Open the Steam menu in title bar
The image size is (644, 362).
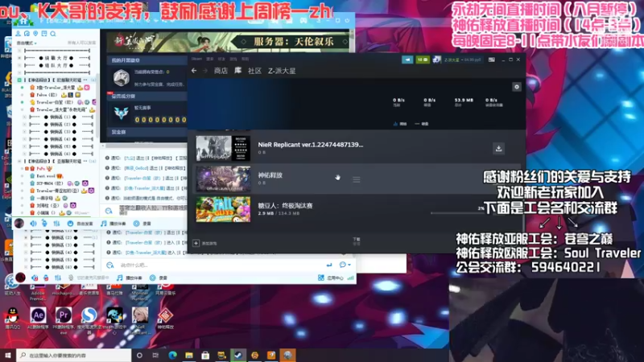[196, 59]
